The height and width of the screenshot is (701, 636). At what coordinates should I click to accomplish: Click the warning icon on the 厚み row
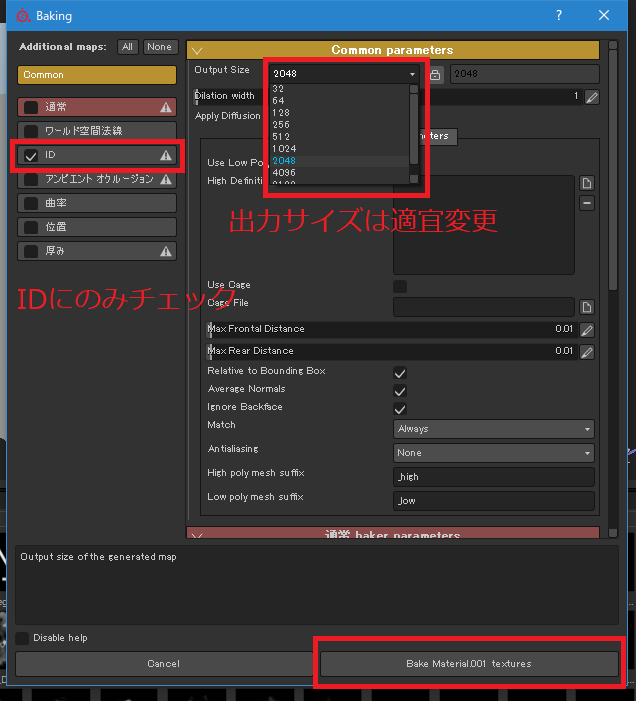tap(166, 251)
